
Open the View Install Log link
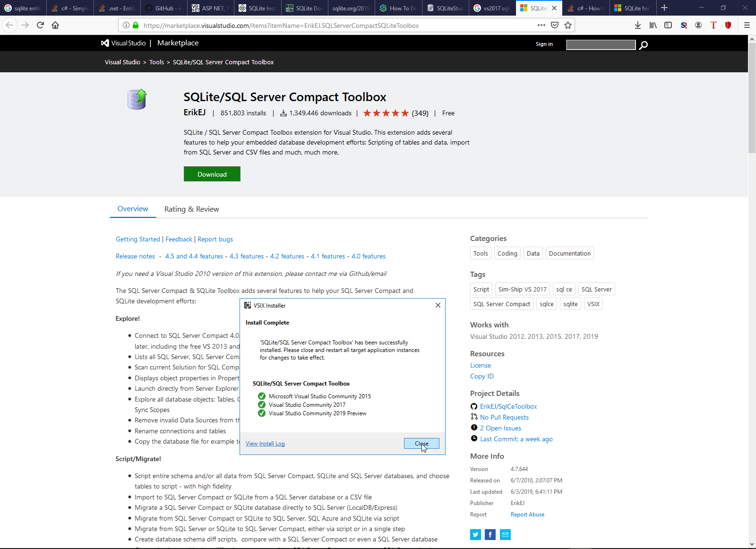click(265, 444)
